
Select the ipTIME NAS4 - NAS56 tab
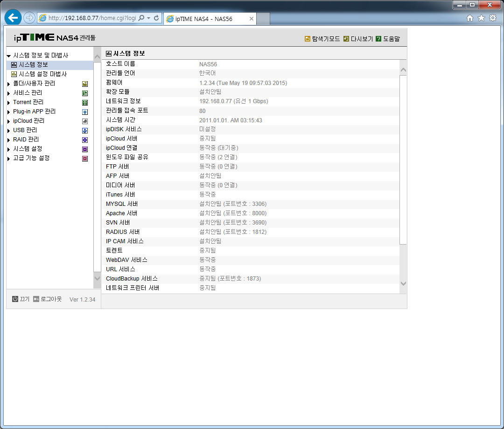point(210,19)
